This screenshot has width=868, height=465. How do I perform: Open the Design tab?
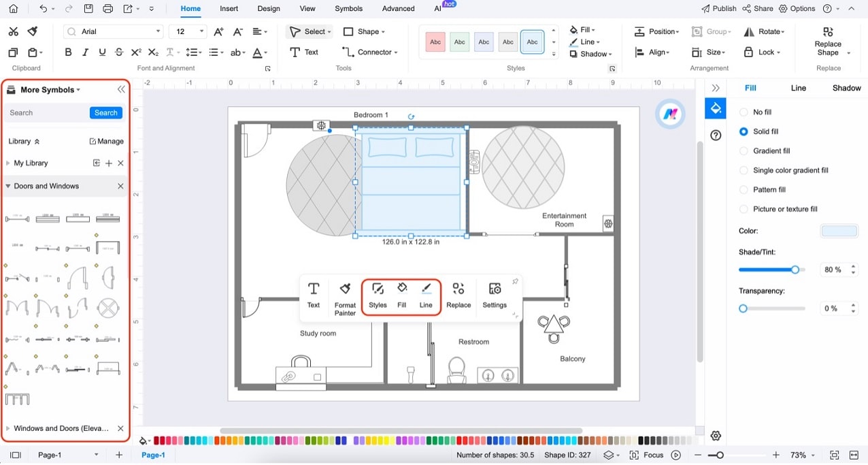click(x=269, y=9)
